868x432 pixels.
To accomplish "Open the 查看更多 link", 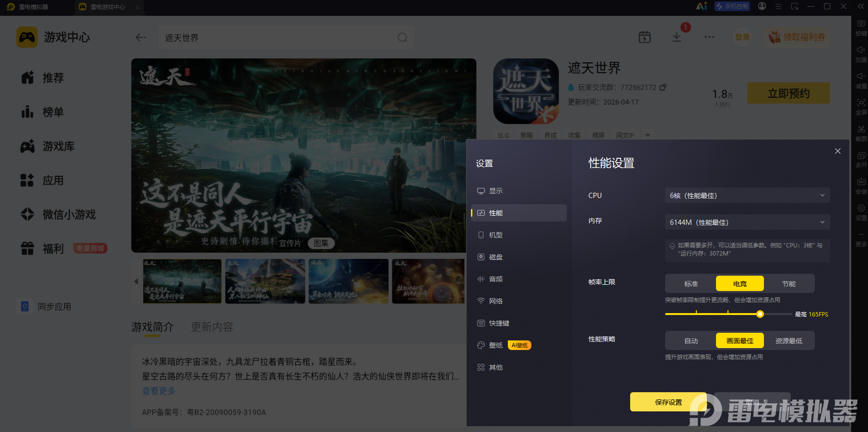I will coord(159,391).
